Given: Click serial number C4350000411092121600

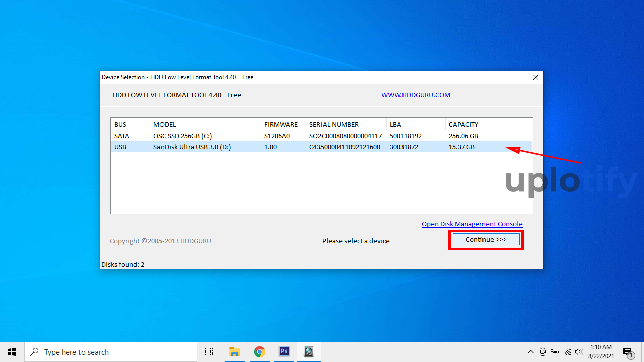Looking at the screenshot, I should point(345,147).
